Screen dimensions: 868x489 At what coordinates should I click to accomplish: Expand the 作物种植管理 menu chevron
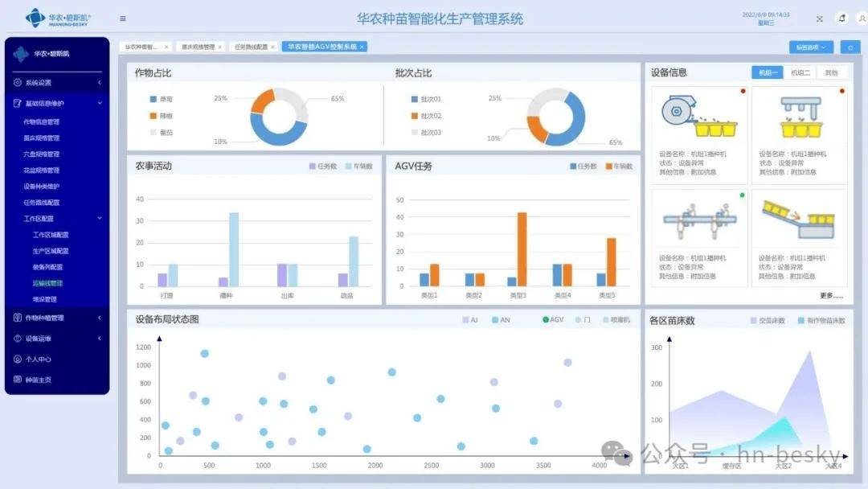(100, 318)
